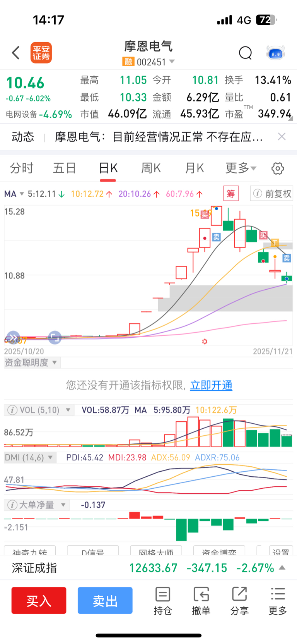Tap the circular fullscreen chart icon

55,337
